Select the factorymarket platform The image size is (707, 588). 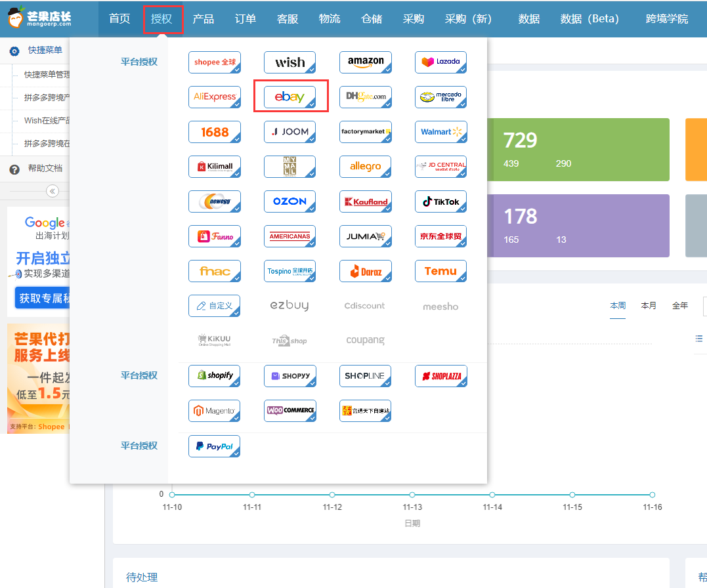(365, 132)
